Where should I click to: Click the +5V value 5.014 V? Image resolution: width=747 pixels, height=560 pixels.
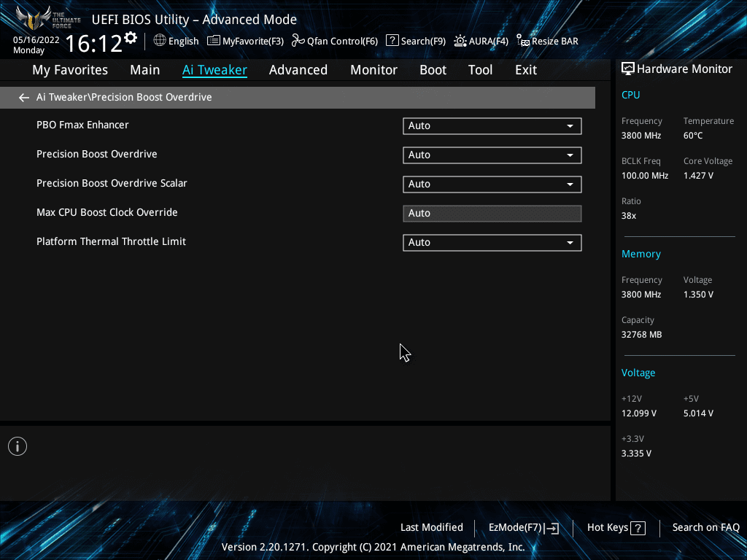(x=698, y=413)
